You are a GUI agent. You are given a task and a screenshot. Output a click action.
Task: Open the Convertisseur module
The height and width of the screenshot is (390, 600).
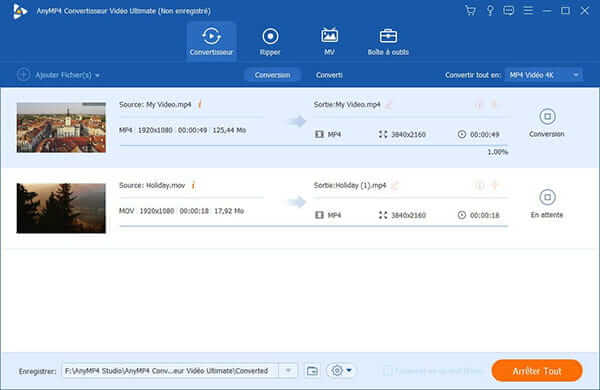point(211,41)
